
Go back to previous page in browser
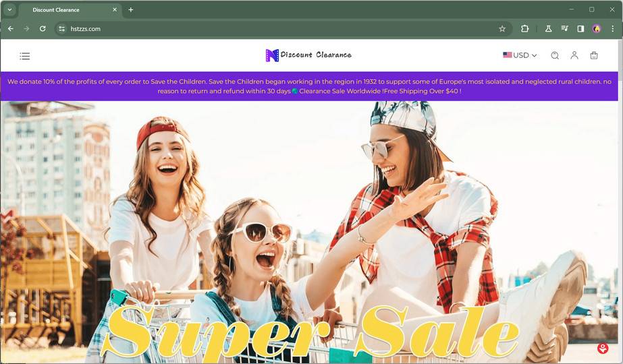tap(11, 28)
